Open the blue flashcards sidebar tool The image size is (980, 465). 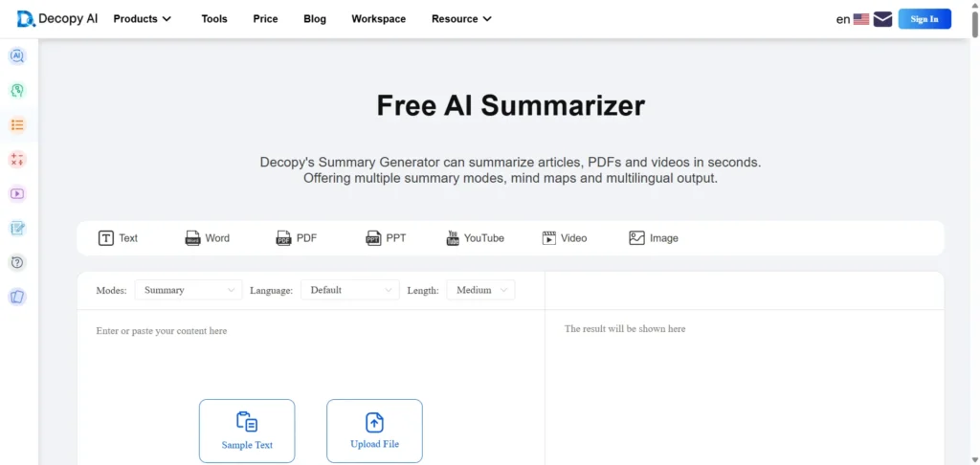pos(17,297)
